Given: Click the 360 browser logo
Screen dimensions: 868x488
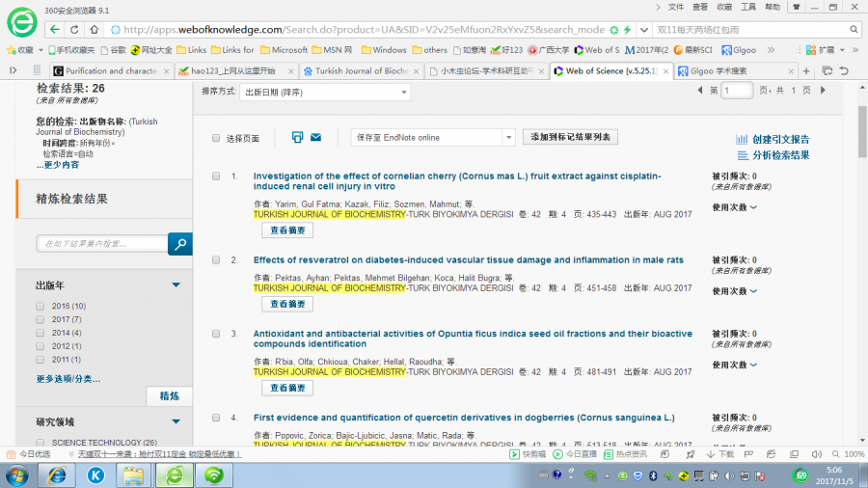Looking at the screenshot, I should pyautogui.click(x=21, y=23).
